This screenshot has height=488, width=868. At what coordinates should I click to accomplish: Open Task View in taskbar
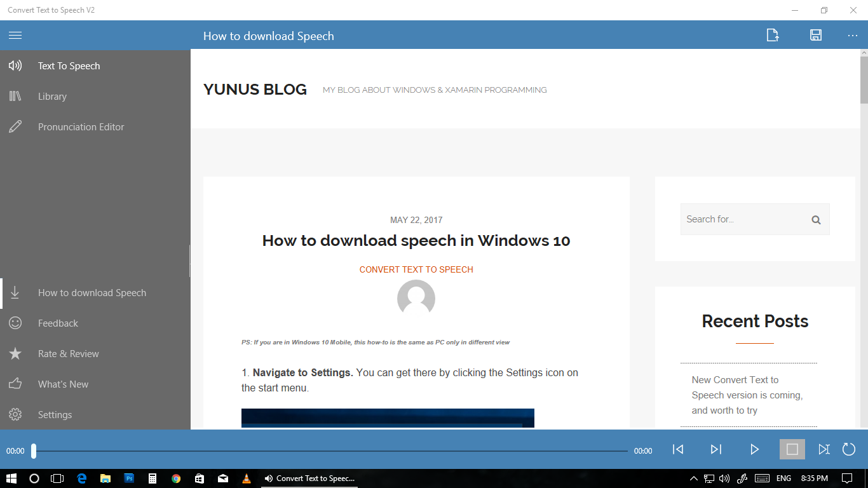[57, 478]
